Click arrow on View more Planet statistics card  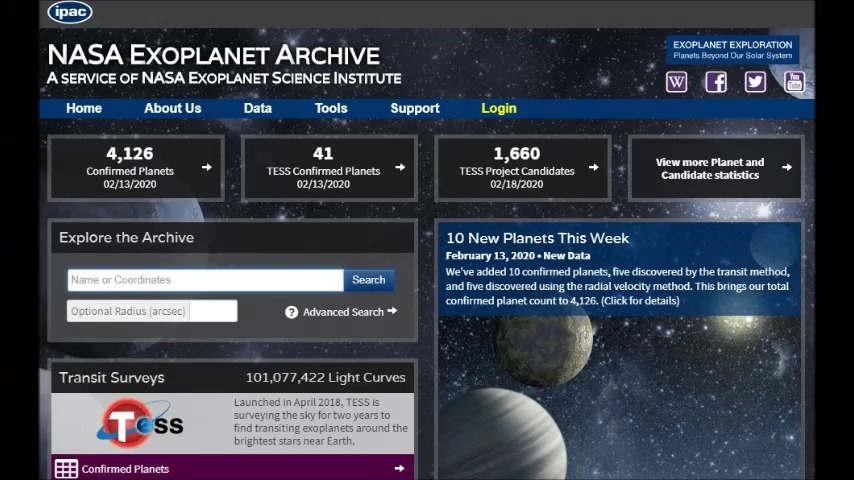click(787, 167)
